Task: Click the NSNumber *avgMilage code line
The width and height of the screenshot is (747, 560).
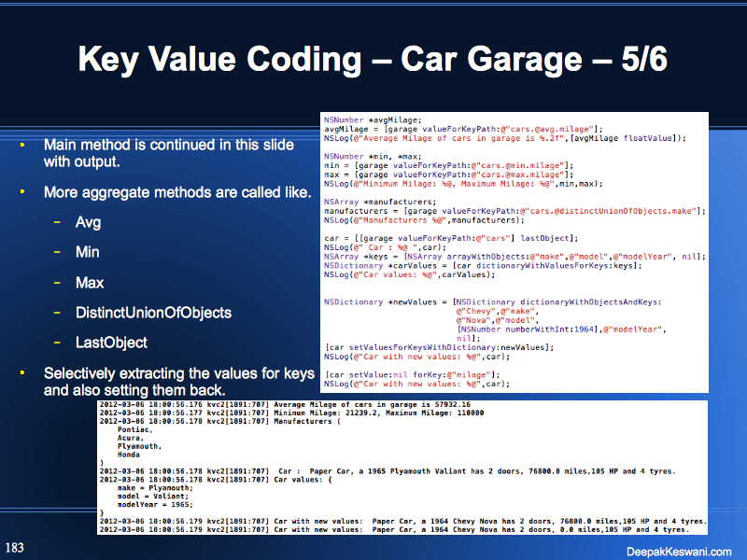Action: tap(373, 120)
